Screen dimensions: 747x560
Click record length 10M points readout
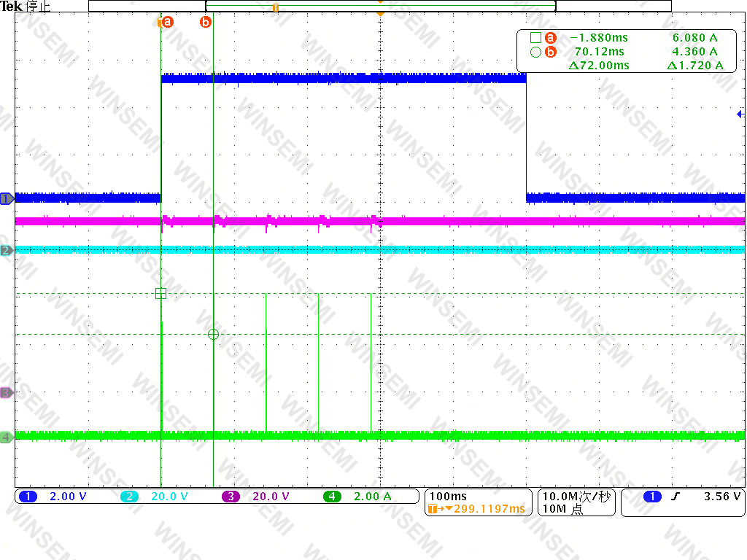click(x=562, y=509)
